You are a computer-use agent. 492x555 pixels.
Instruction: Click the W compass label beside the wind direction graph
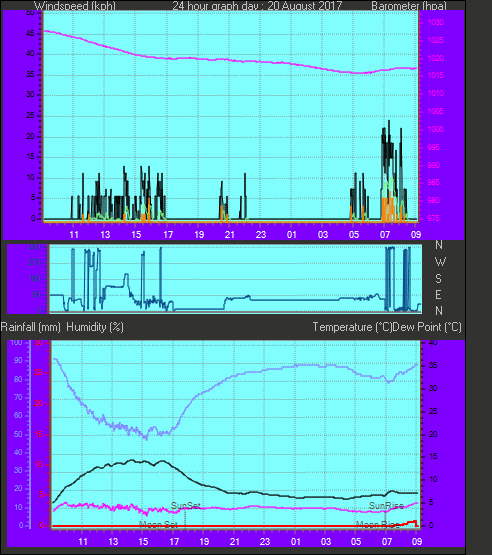(440, 262)
